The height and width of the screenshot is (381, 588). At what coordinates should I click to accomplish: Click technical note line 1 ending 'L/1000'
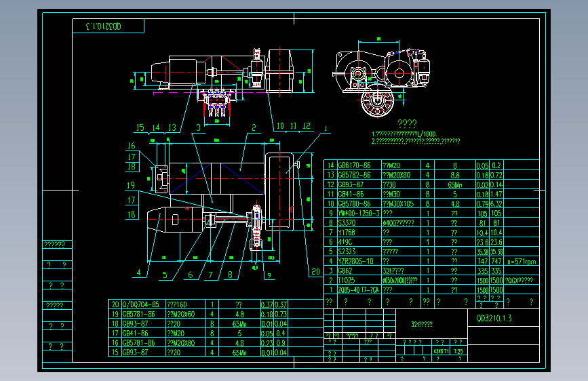point(404,134)
